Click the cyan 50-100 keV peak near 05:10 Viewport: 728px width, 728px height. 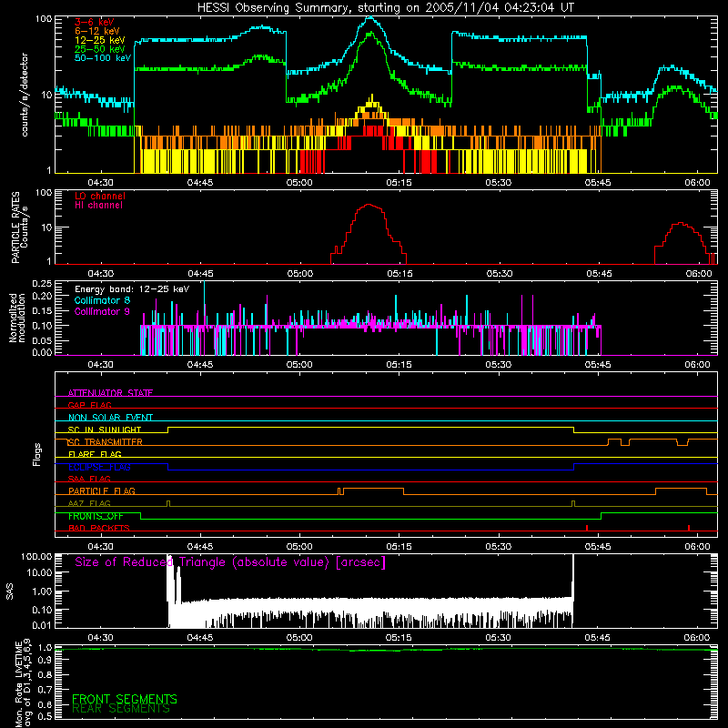pyautogui.click(x=370, y=18)
